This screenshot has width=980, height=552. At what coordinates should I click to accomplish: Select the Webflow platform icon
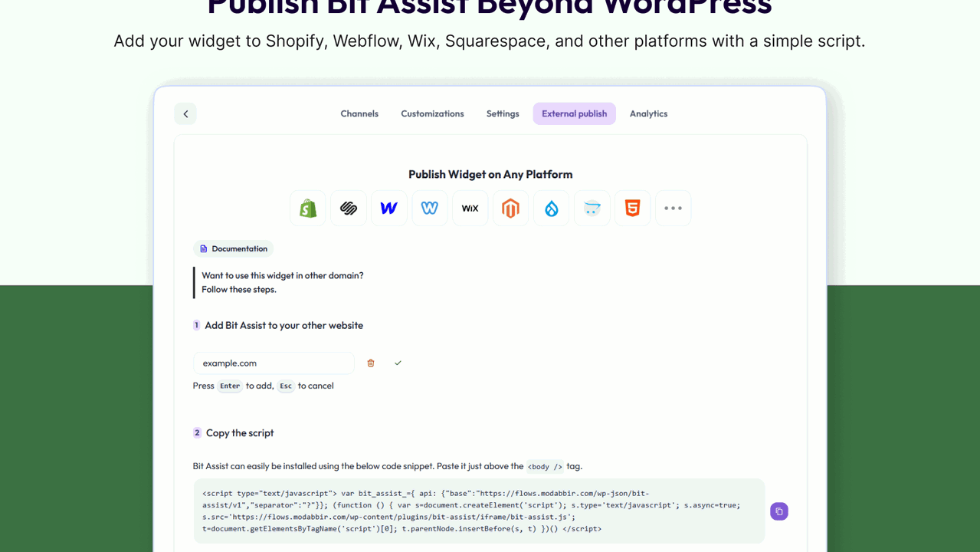pos(389,209)
